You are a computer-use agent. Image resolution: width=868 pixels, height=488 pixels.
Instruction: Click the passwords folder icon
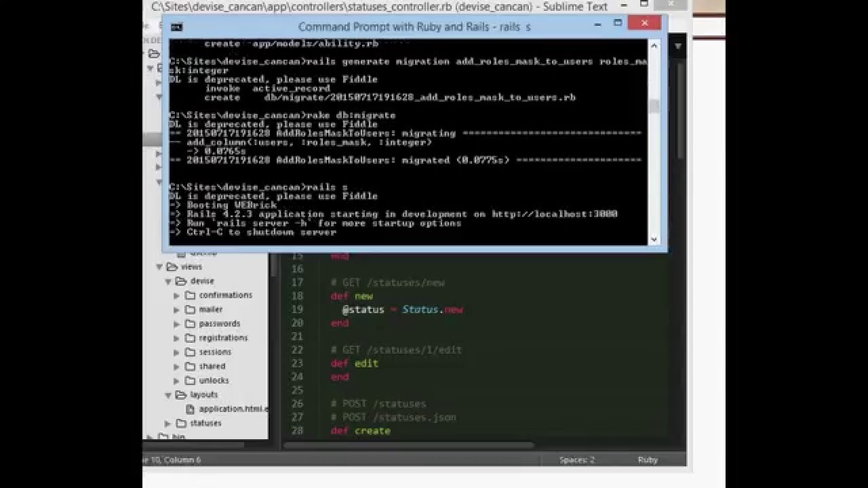[x=190, y=324]
